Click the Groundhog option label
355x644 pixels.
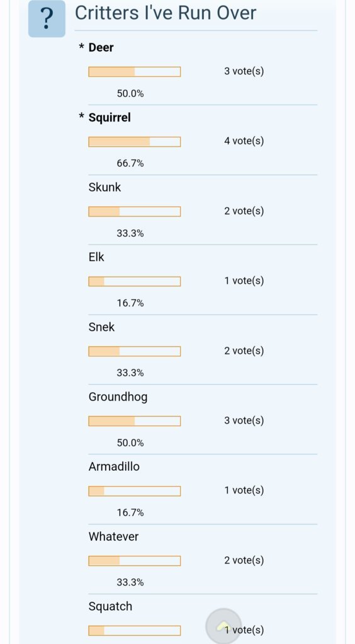click(x=118, y=397)
